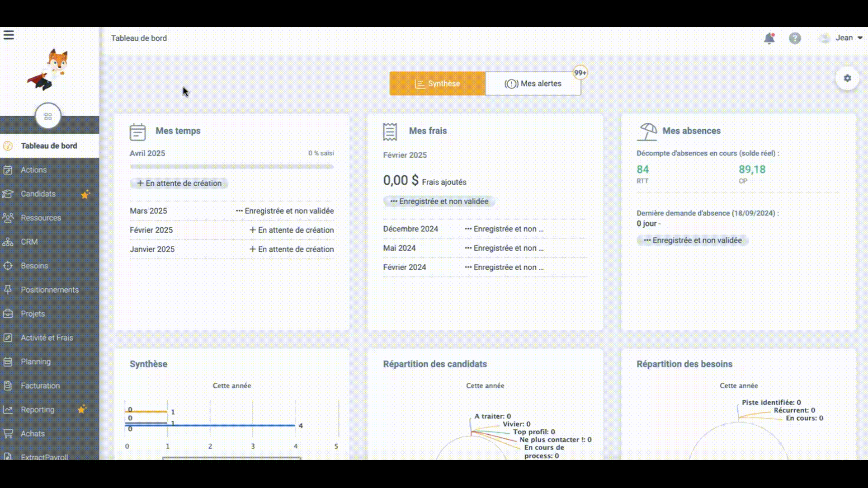868x488 pixels.
Task: Click the Mes temps calendar icon
Action: click(x=137, y=132)
